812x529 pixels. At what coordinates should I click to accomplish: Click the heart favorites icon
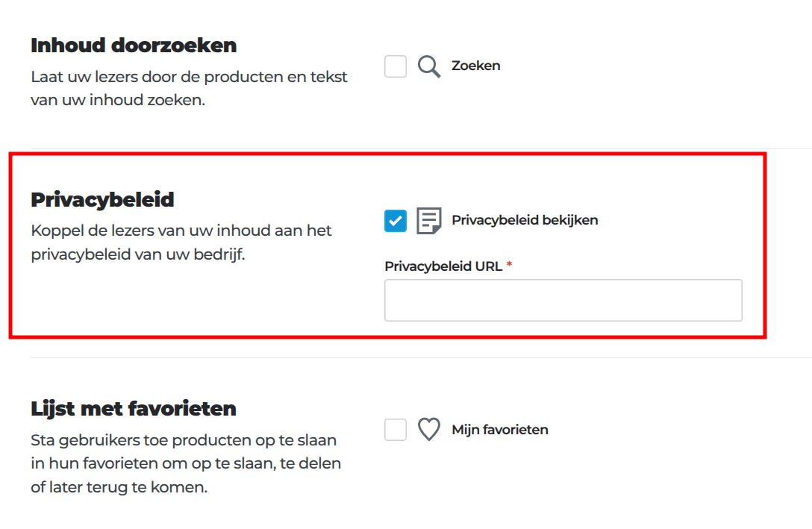[429, 429]
